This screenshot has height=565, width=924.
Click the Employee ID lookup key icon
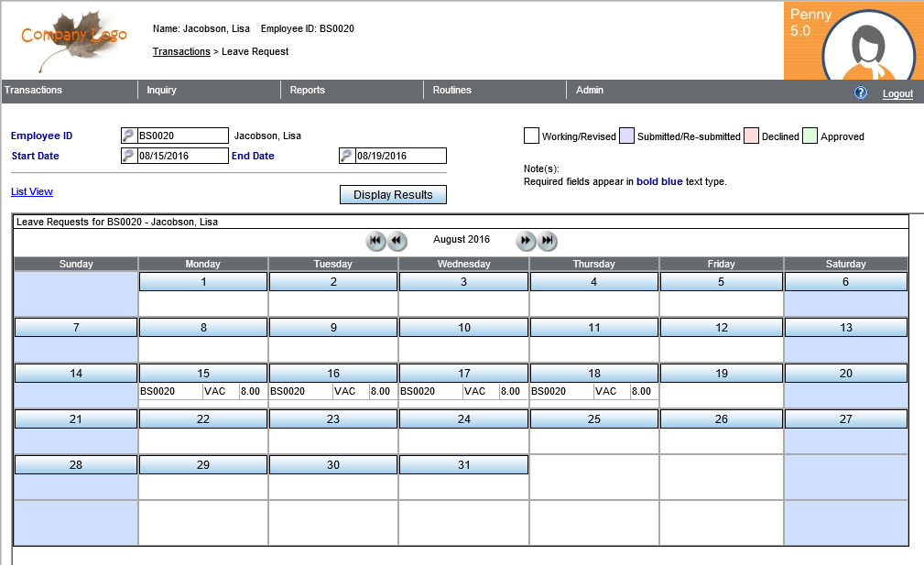coord(128,136)
